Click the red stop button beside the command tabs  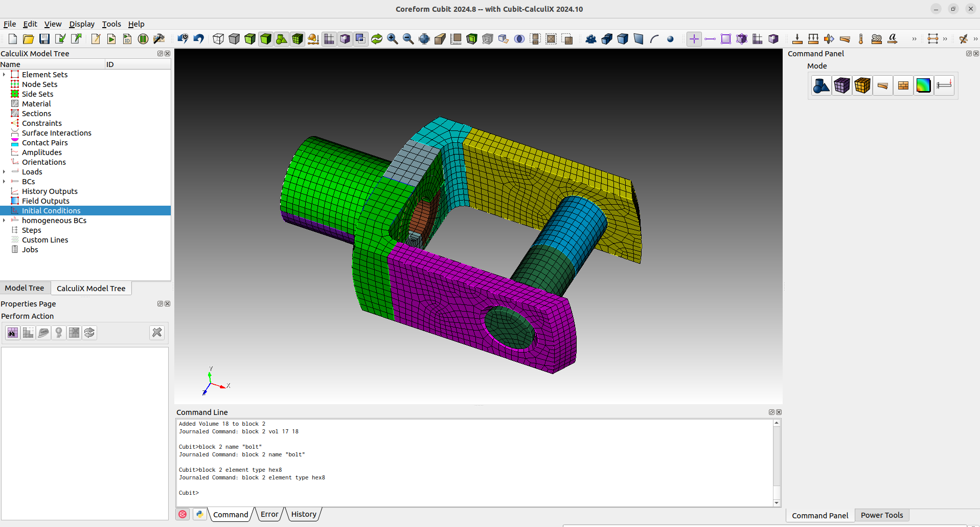pos(183,514)
